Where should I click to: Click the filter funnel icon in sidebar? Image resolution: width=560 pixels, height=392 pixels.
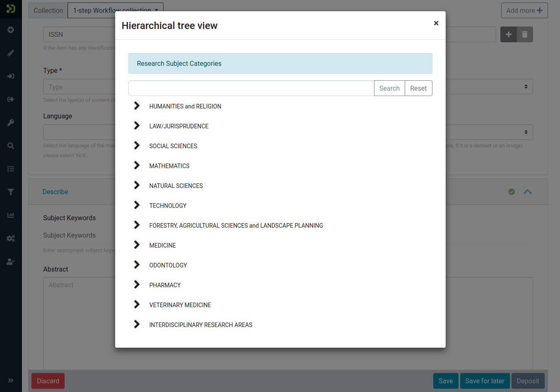point(11,192)
